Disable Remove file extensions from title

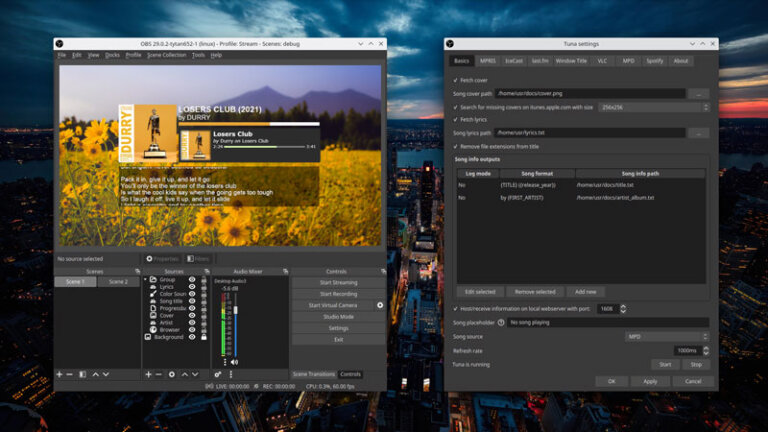coord(456,146)
